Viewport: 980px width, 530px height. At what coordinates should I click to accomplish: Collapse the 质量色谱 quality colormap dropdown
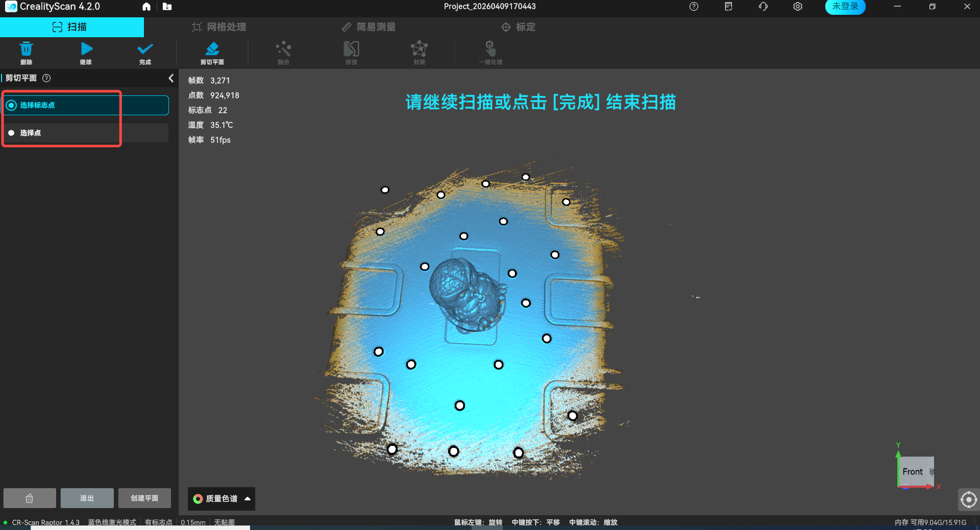(248, 499)
